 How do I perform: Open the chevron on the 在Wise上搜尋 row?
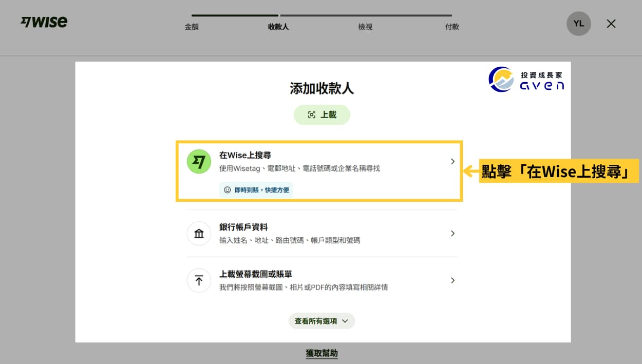point(452,161)
